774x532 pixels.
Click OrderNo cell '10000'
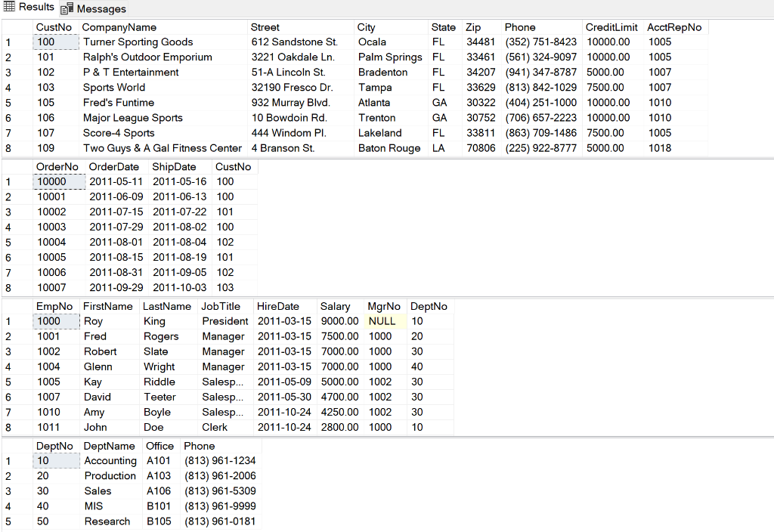pyautogui.click(x=59, y=181)
